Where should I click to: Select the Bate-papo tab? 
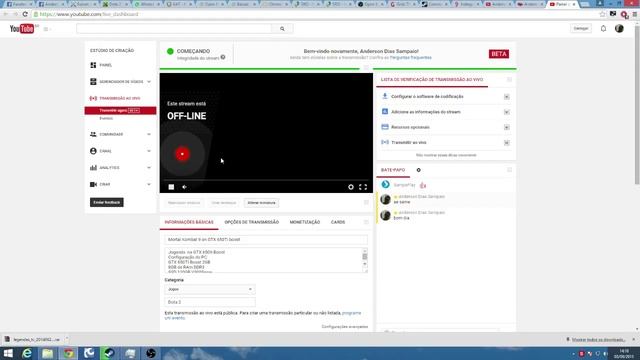[x=393, y=170]
